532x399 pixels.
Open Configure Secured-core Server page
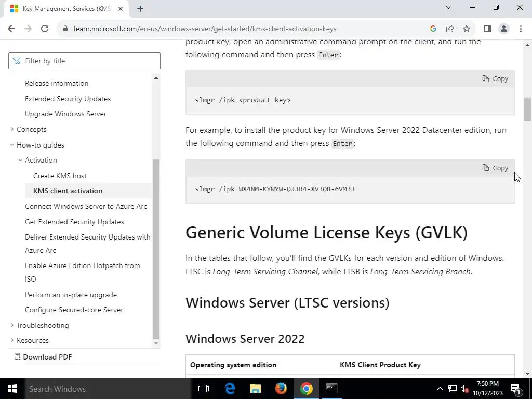[x=74, y=310]
